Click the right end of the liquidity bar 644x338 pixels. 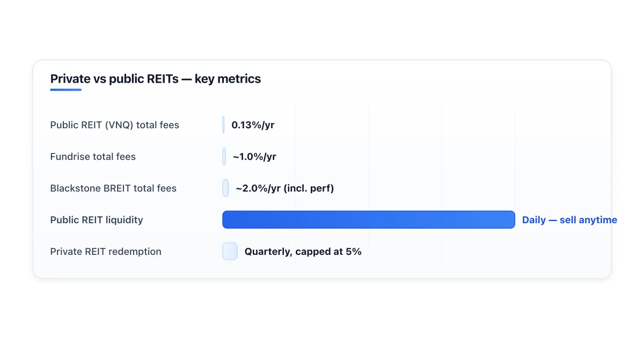(512, 220)
